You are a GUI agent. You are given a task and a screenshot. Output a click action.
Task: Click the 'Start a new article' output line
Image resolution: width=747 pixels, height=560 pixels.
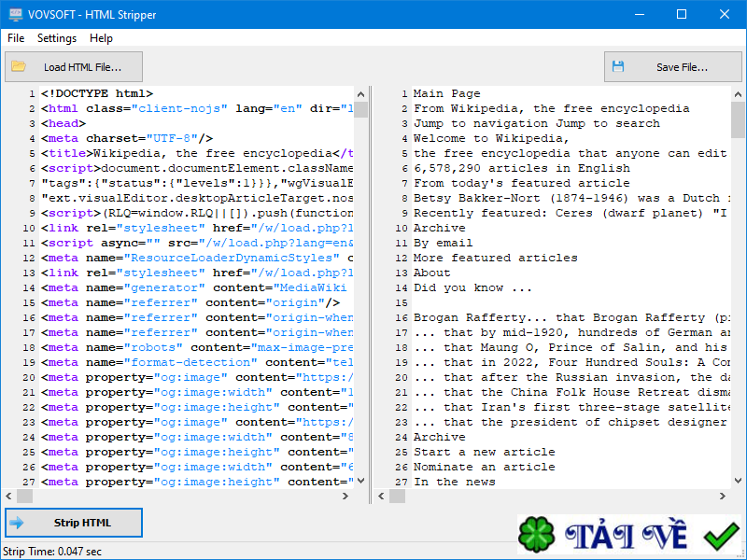484,453
